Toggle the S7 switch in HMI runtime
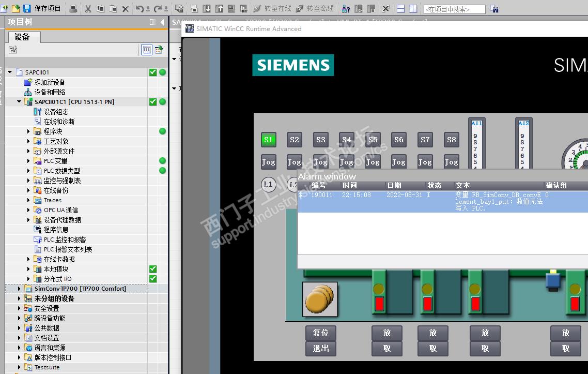The image size is (588, 374). 425,140
